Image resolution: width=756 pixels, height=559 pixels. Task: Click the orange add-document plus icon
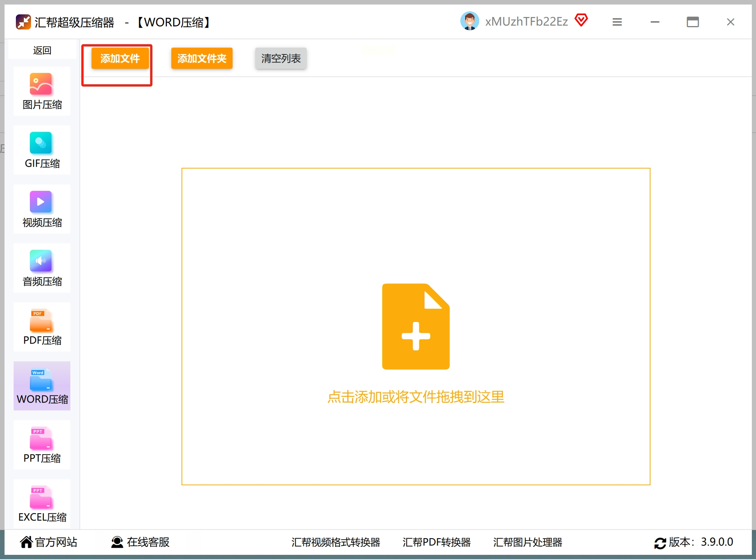pyautogui.click(x=416, y=326)
